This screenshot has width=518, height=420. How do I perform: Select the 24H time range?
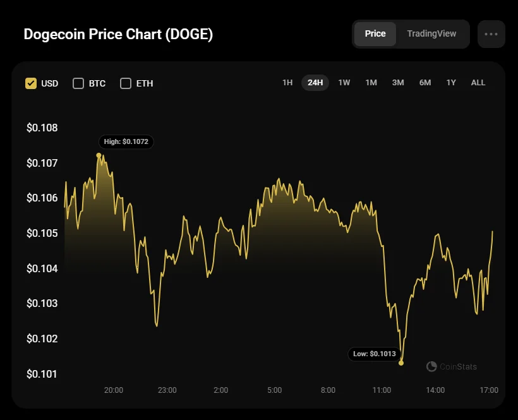315,83
